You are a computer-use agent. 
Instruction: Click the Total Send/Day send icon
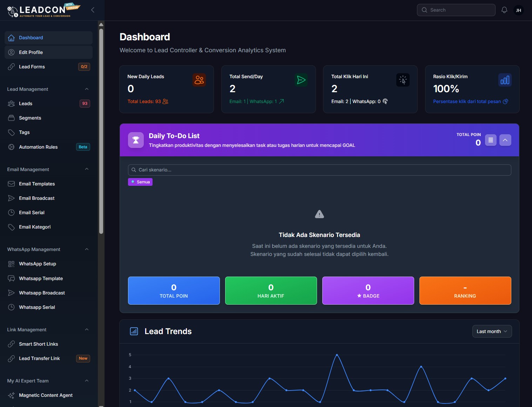click(301, 80)
